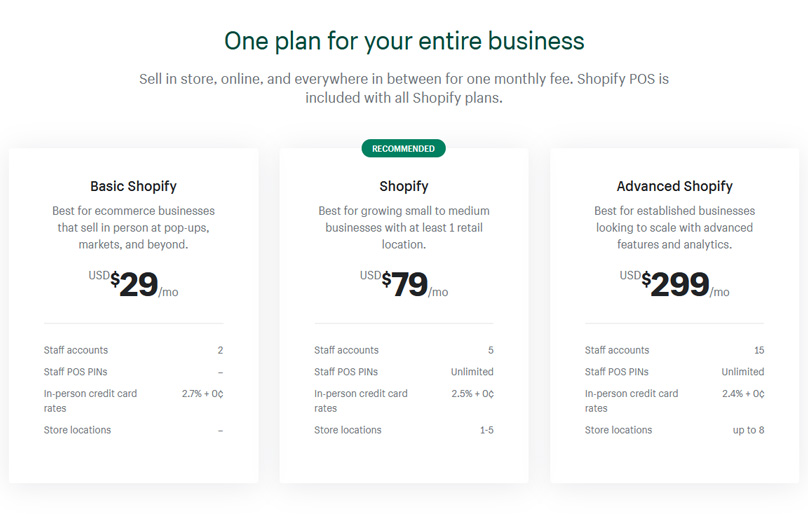Select the Advanced Shopify plan title
The width and height of the screenshot is (808, 514).
tap(674, 186)
